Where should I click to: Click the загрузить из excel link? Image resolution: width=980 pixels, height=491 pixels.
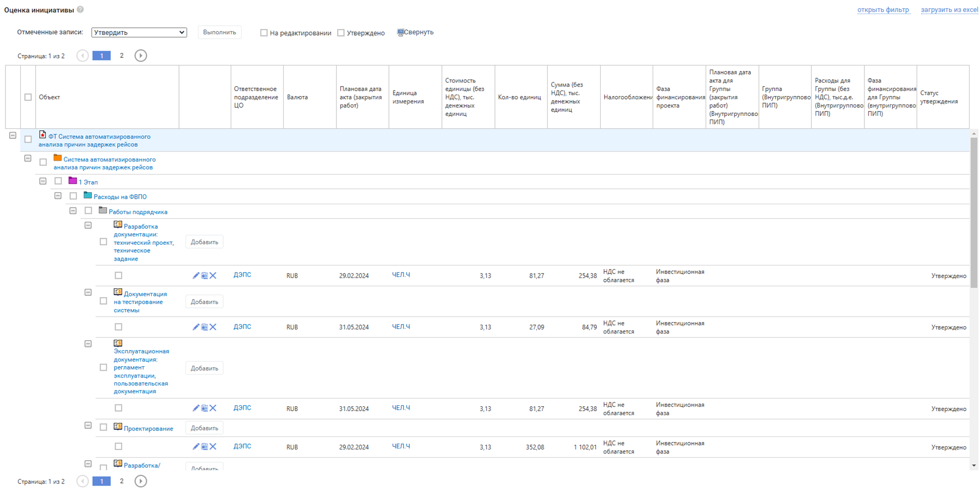(x=949, y=10)
